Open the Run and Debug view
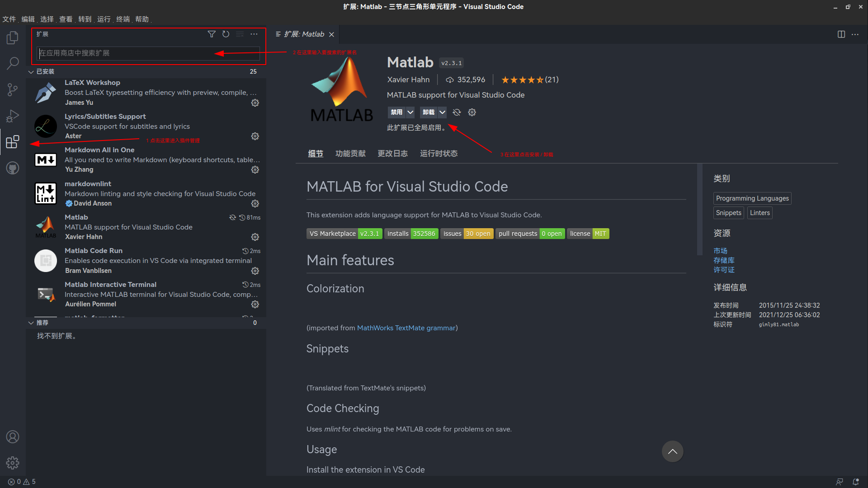 point(12,116)
